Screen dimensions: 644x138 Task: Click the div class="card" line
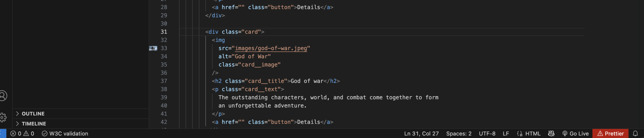pyautogui.click(x=235, y=32)
